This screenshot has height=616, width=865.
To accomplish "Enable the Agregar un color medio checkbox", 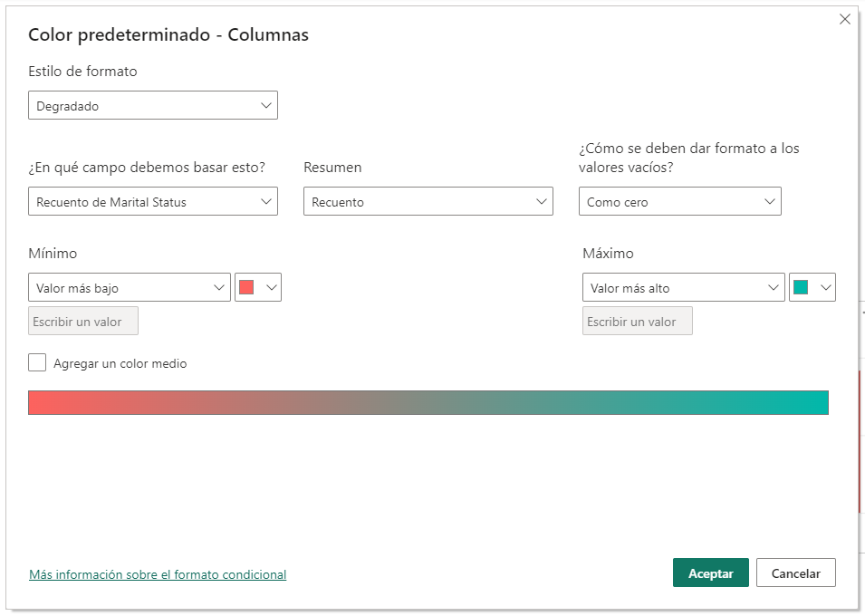I will tap(37, 363).
